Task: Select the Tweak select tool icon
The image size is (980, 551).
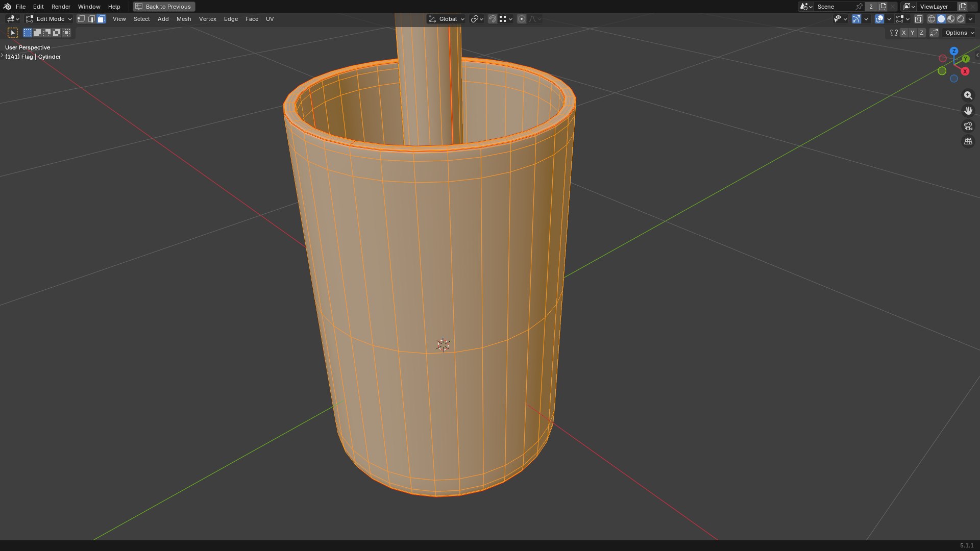Action: pyautogui.click(x=13, y=33)
